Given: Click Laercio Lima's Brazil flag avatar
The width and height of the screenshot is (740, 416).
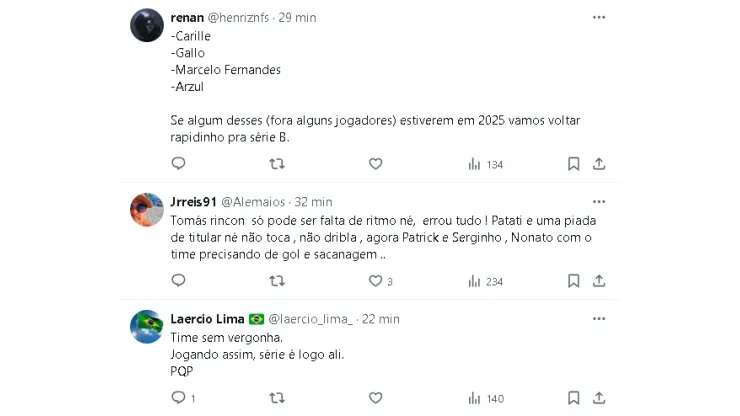Looking at the screenshot, I should click(147, 327).
